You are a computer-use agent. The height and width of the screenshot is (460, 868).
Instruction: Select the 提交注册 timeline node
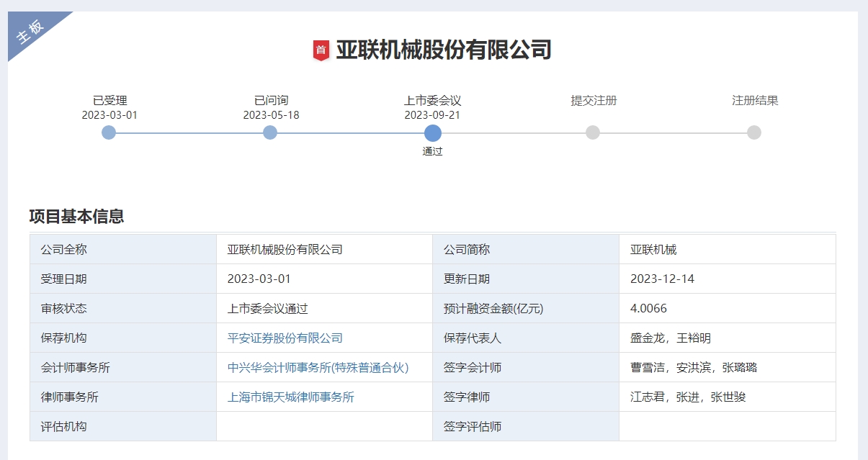(x=593, y=132)
